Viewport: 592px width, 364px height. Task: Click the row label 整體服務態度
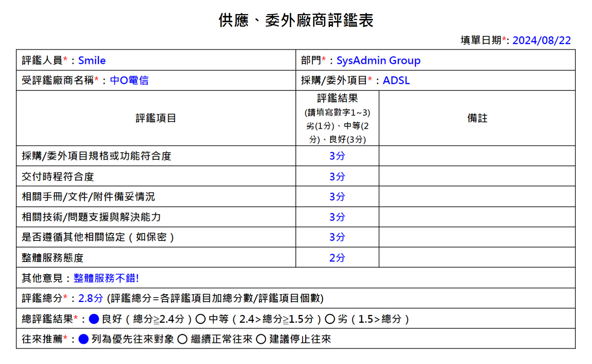coord(52,258)
